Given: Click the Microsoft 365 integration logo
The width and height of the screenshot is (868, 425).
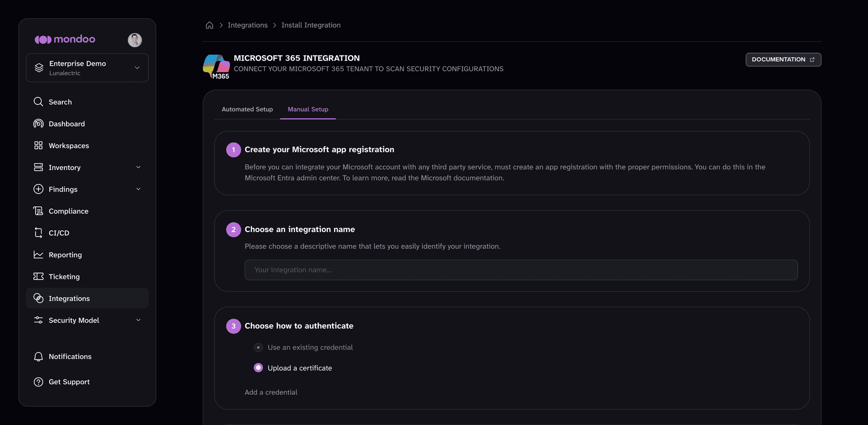Looking at the screenshot, I should (x=217, y=67).
